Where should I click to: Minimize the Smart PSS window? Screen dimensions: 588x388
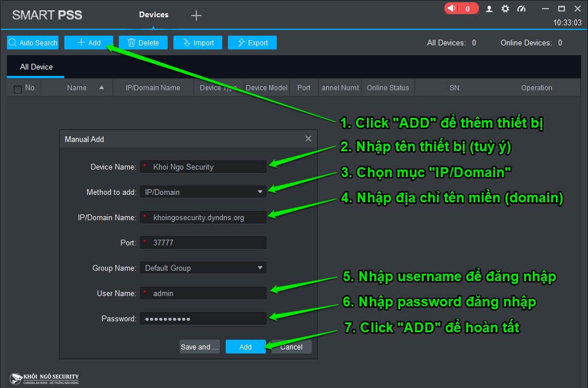click(546, 9)
